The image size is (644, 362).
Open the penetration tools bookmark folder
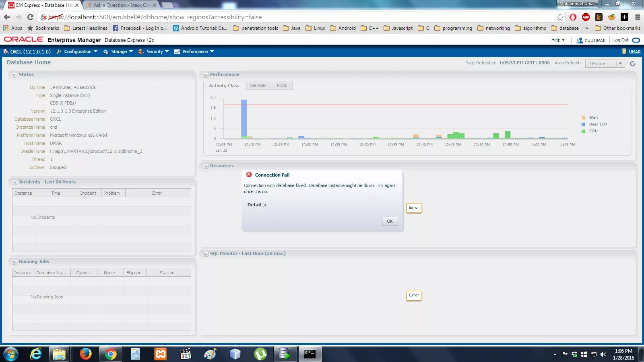[256, 28]
